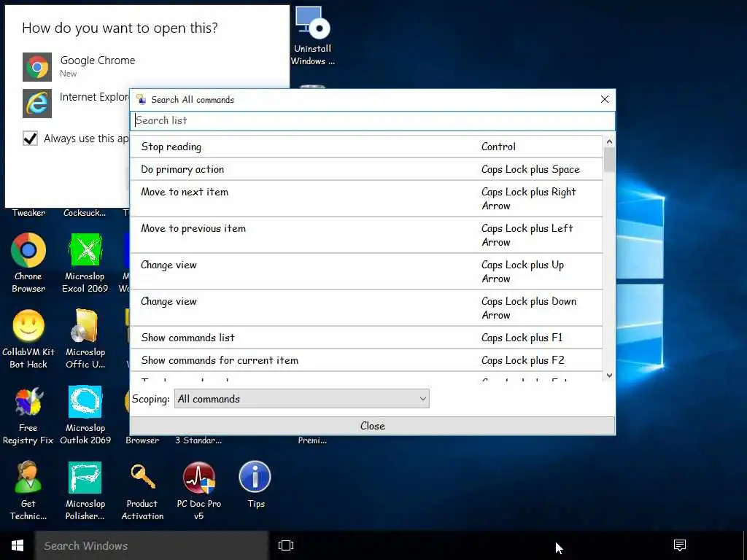Open Microslop Outlok 2069 icon
The width and height of the screenshot is (747, 560).
pos(85,415)
